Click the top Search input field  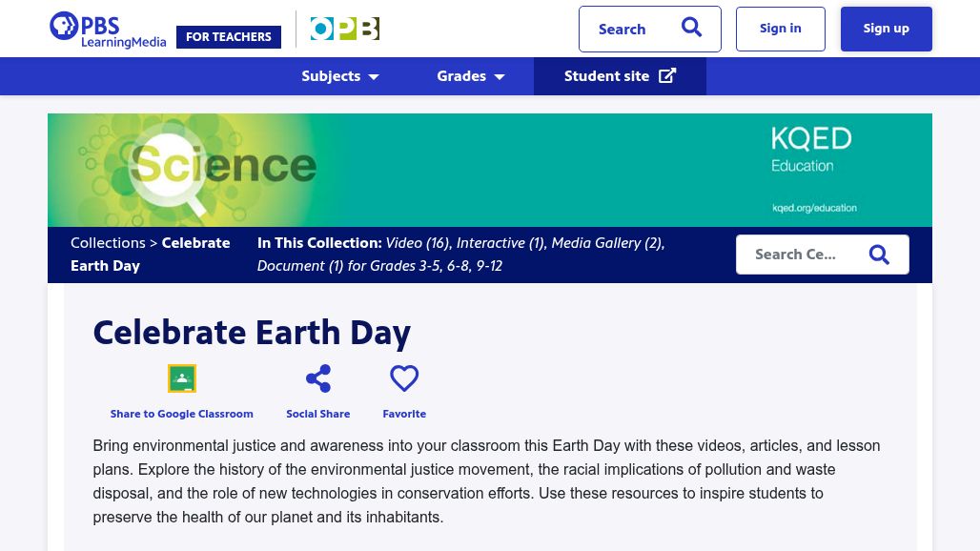coord(629,30)
